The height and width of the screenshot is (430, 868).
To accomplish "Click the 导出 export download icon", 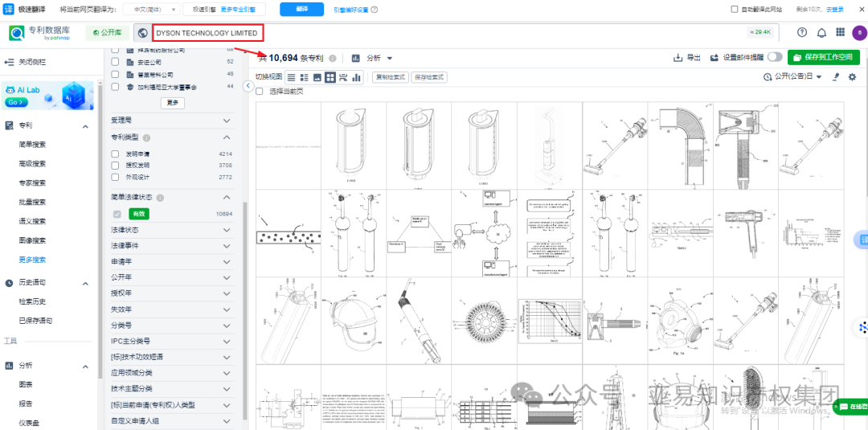I will pos(678,58).
